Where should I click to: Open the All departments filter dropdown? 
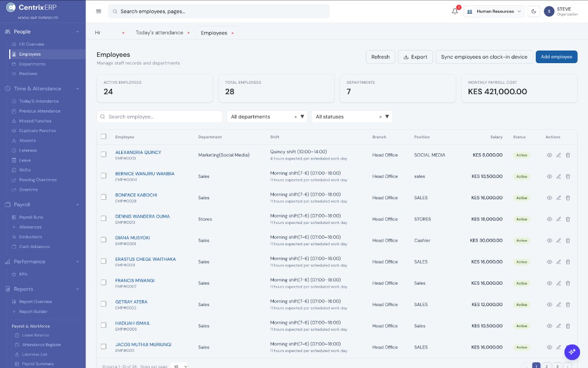pos(267,117)
